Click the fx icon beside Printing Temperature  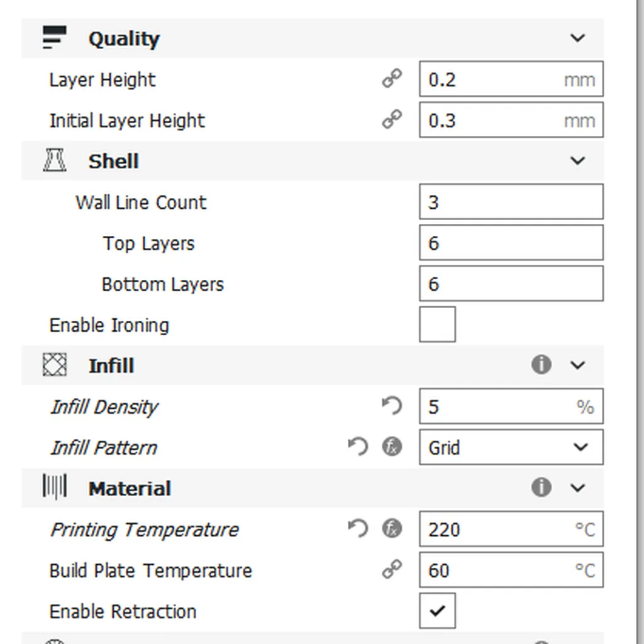click(392, 529)
